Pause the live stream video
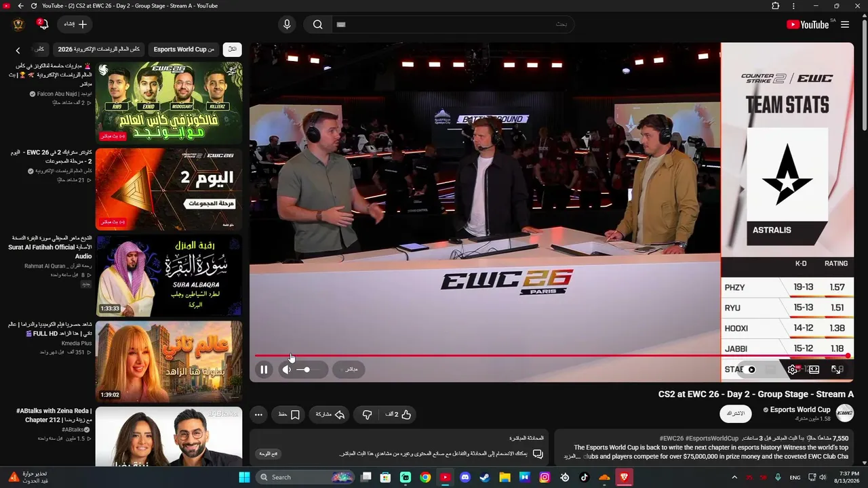 (x=264, y=369)
